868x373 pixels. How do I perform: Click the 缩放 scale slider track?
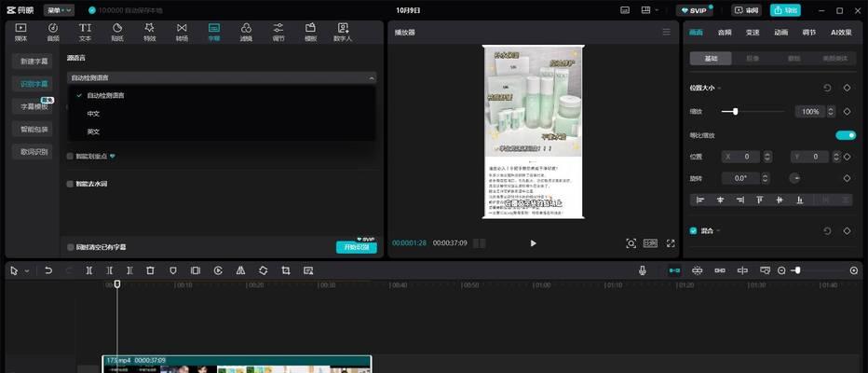[x=753, y=111]
